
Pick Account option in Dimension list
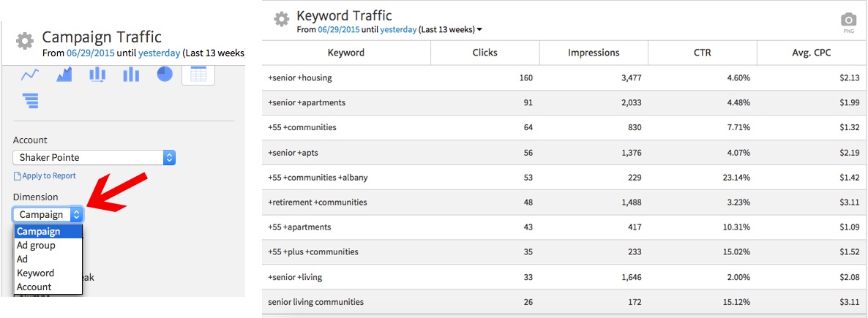click(x=34, y=287)
